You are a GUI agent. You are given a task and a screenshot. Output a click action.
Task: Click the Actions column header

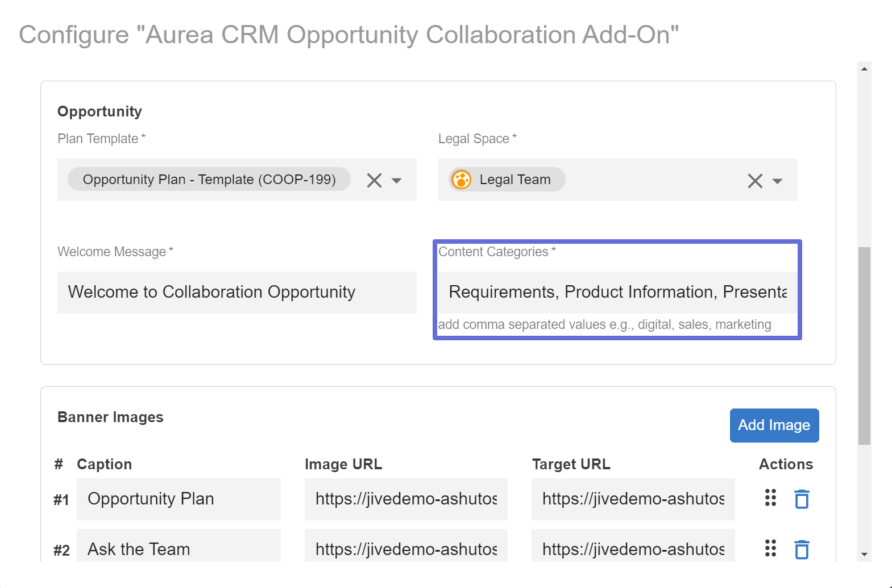pos(786,464)
